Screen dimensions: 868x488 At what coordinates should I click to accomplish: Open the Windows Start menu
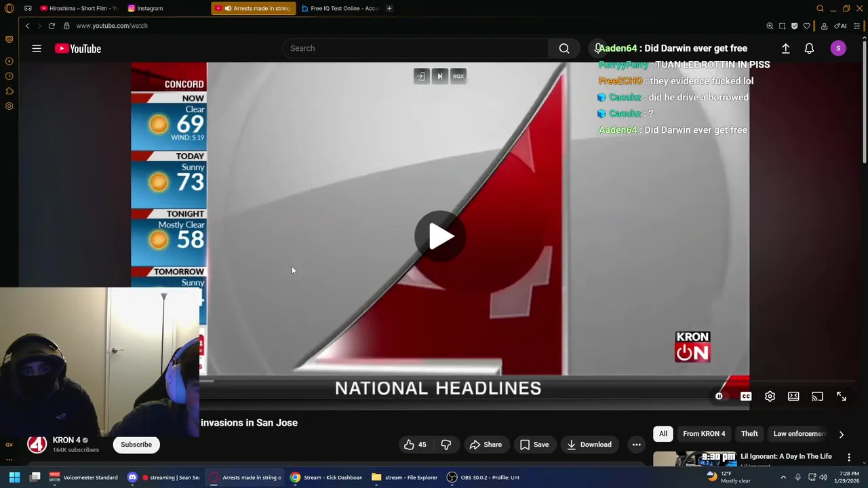[14, 477]
